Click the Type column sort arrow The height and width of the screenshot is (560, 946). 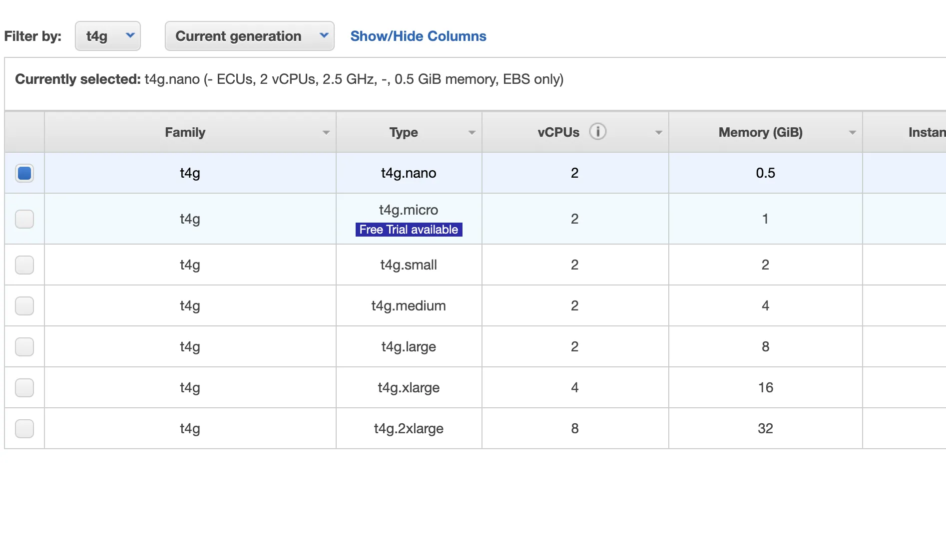click(x=472, y=133)
